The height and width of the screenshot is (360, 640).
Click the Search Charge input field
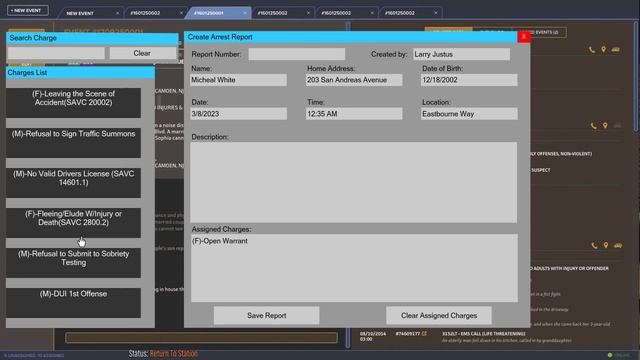tap(56, 53)
